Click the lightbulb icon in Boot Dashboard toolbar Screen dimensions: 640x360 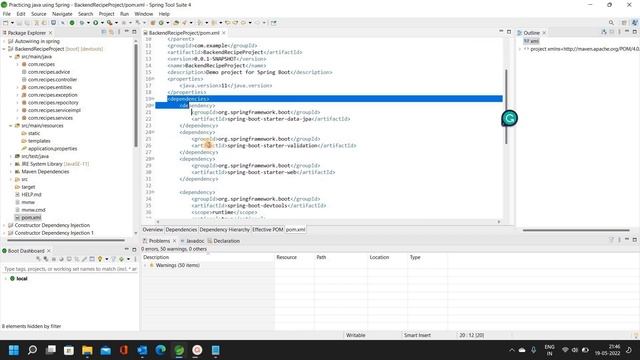pos(100,259)
